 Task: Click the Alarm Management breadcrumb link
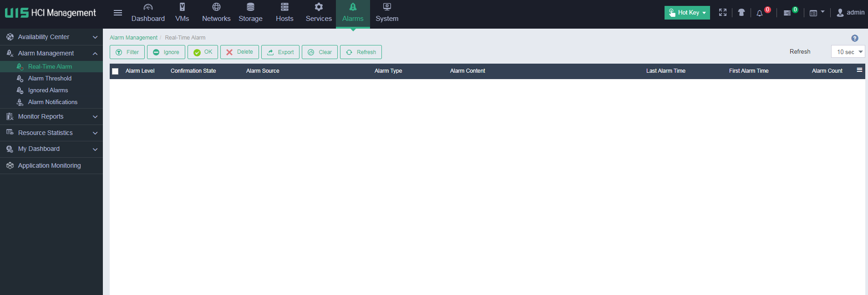pyautogui.click(x=133, y=38)
